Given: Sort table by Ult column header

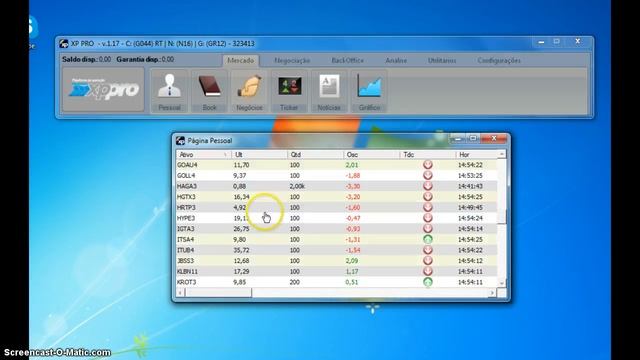Looking at the screenshot, I should [260, 155].
